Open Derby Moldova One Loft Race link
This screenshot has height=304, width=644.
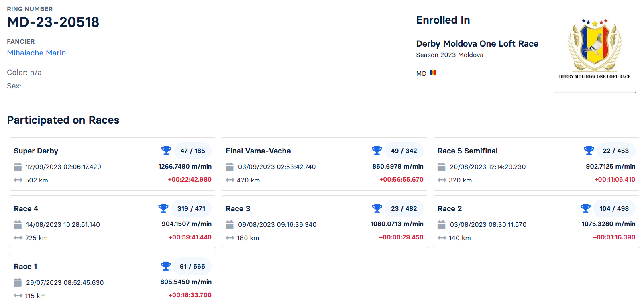[477, 44]
